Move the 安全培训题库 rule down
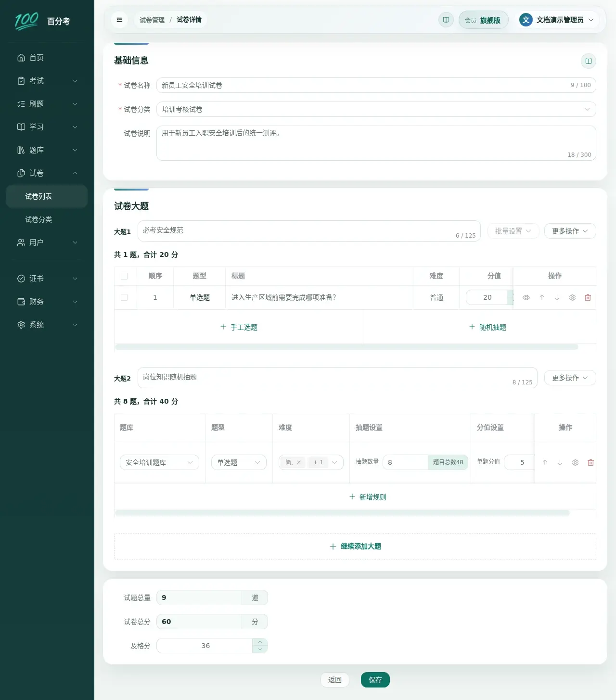The width and height of the screenshot is (616, 700). pos(560,462)
